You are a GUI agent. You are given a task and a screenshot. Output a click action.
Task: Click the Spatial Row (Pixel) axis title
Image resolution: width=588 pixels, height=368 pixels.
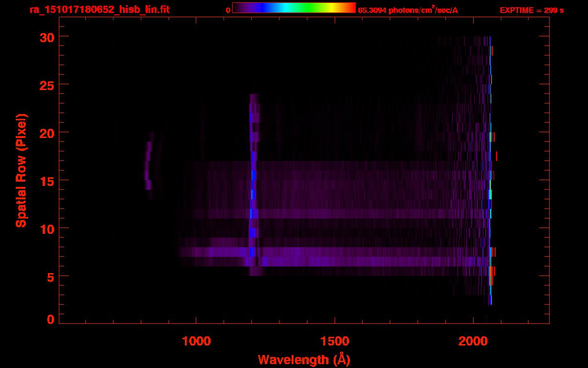pos(21,170)
